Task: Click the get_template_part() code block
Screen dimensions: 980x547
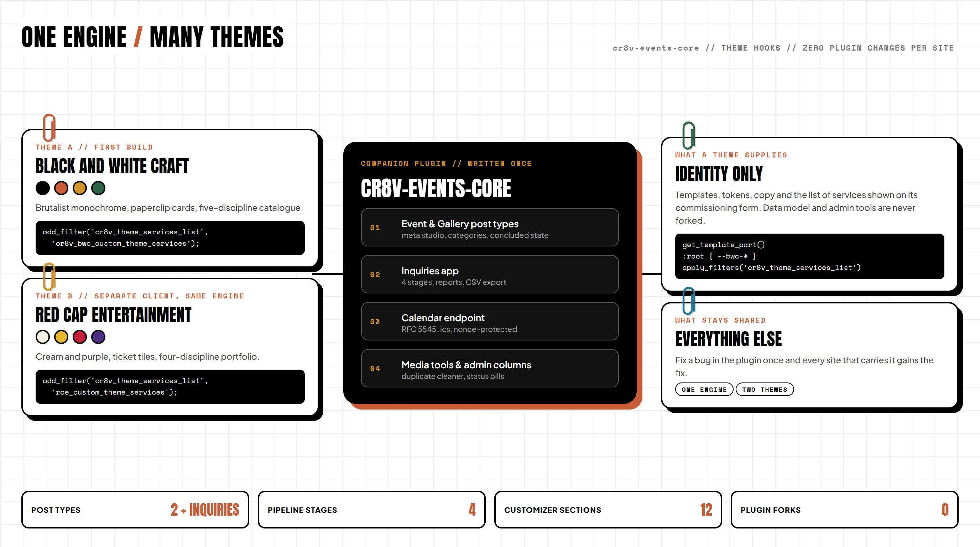Action: coord(809,256)
